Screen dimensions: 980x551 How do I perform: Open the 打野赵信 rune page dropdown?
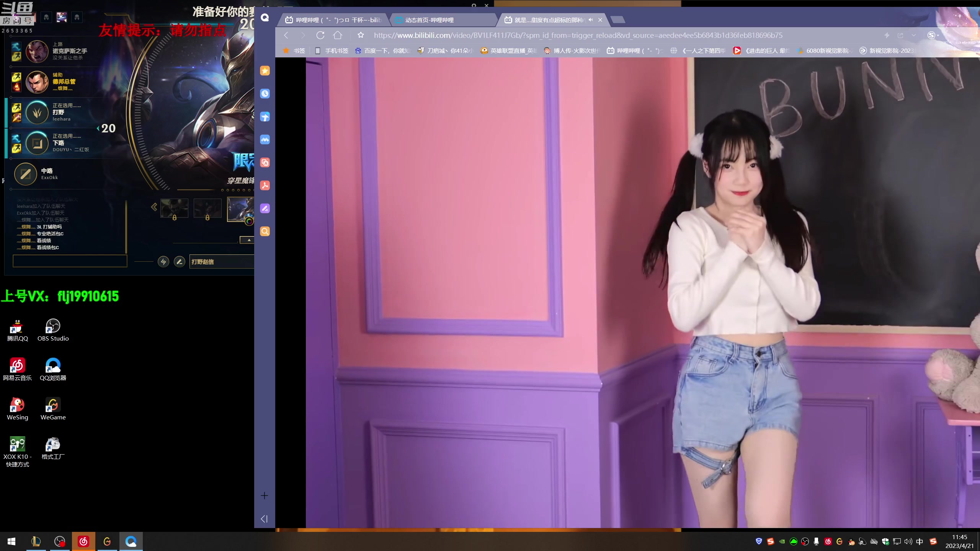[222, 262]
